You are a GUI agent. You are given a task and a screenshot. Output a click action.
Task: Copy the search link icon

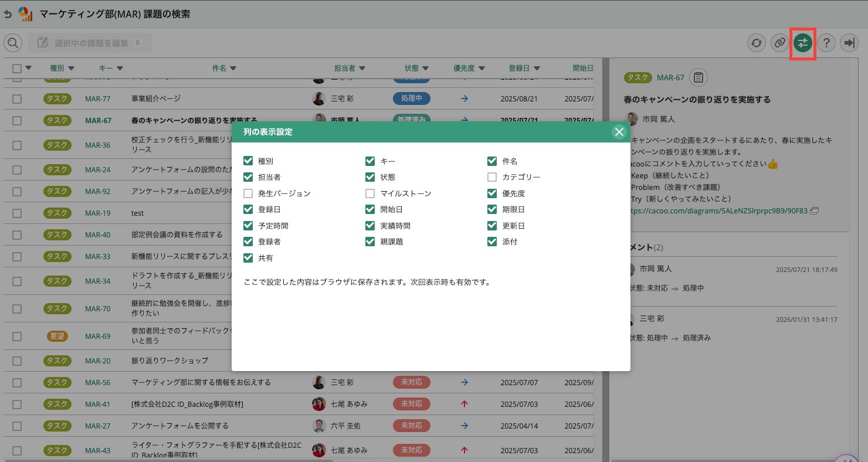779,43
